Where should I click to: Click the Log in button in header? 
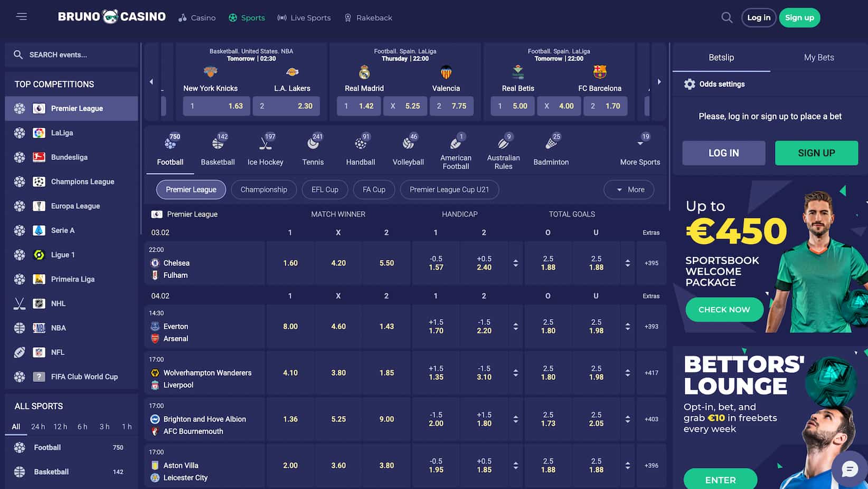[x=759, y=17]
